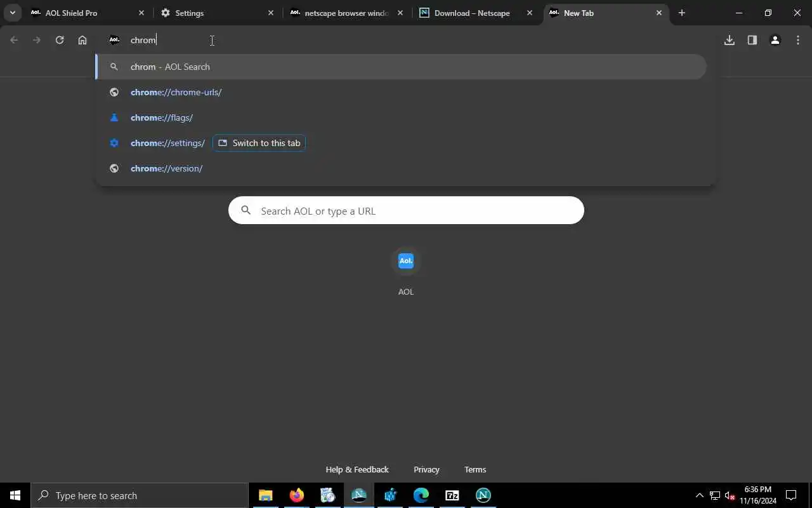Open the profile account menu
The height and width of the screenshot is (508, 812).
click(775, 40)
